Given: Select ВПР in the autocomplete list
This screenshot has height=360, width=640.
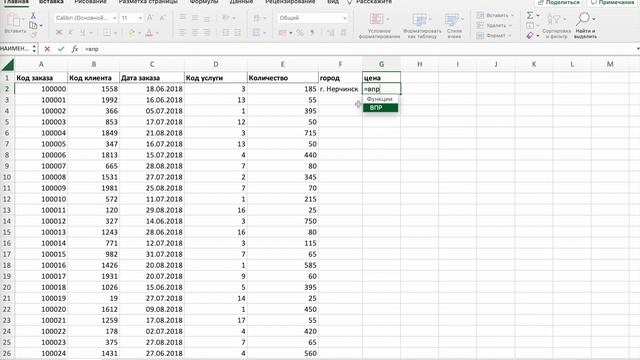Looking at the screenshot, I should (x=380, y=108).
